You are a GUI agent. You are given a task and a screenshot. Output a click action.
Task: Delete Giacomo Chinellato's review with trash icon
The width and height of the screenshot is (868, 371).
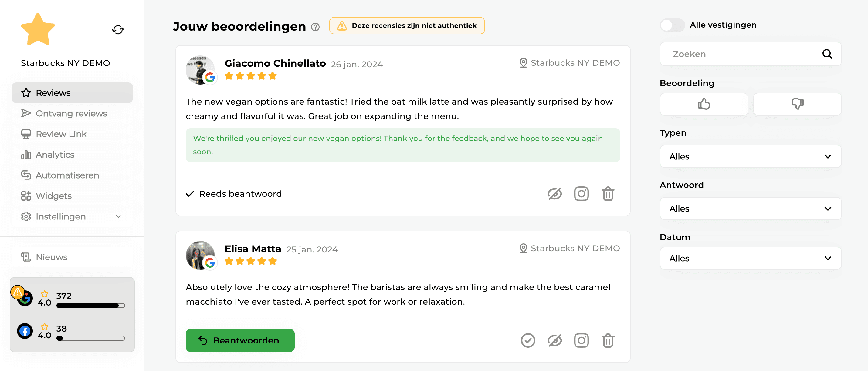[x=608, y=194]
